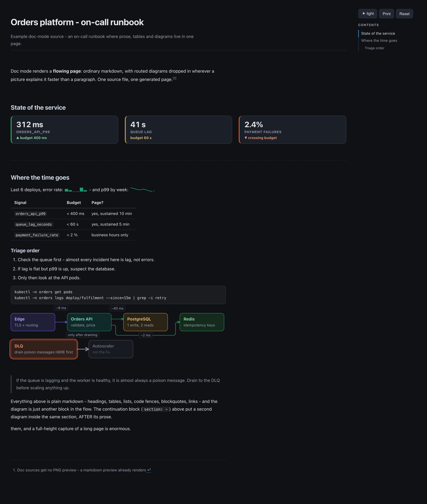
Task: Toggle the light theme button
Action: 367,13
